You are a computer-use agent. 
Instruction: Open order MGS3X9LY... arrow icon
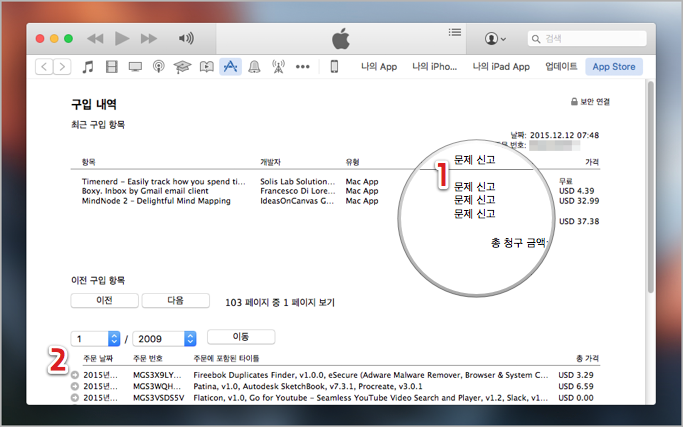click(75, 375)
